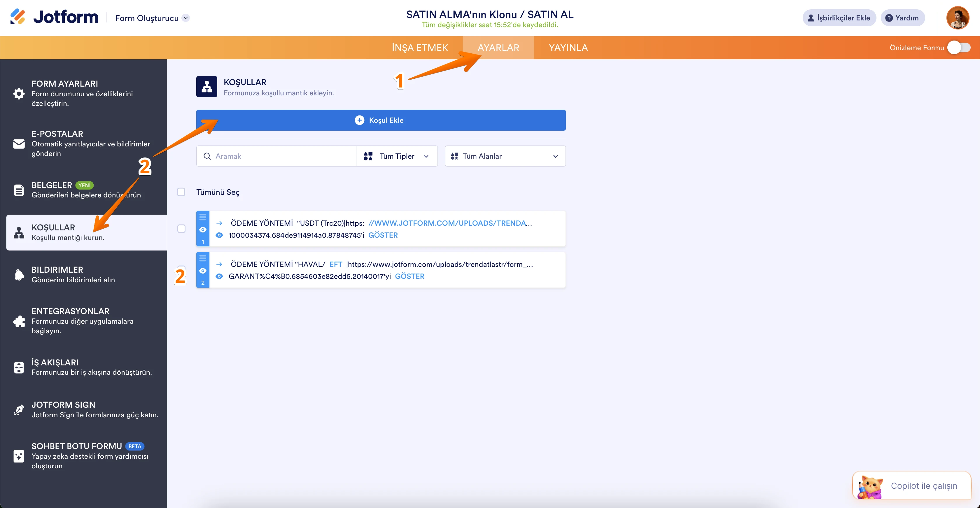Click the Koşul Ekle button
The height and width of the screenshot is (508, 980).
380,120
